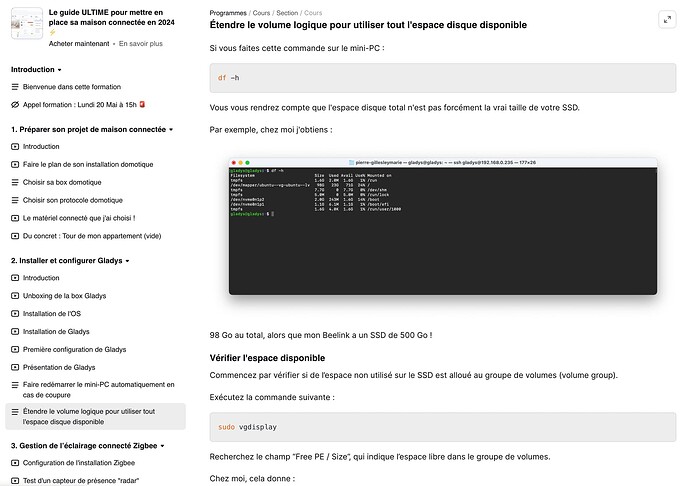690x486 pixels.
Task: Collapse section 3 Gestion de l'éclairage Zigbee
Action: pos(88,446)
